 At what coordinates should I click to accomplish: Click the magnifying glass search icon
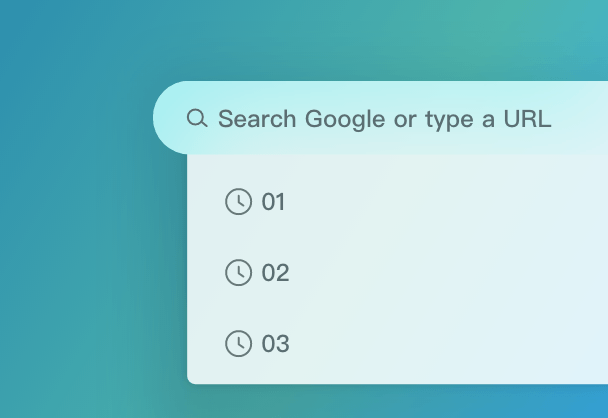[197, 119]
